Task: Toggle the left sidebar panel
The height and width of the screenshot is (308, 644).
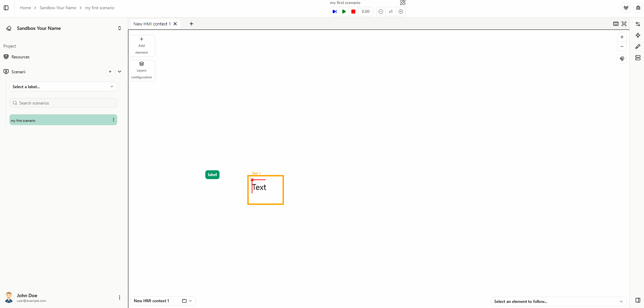Action: point(6,8)
